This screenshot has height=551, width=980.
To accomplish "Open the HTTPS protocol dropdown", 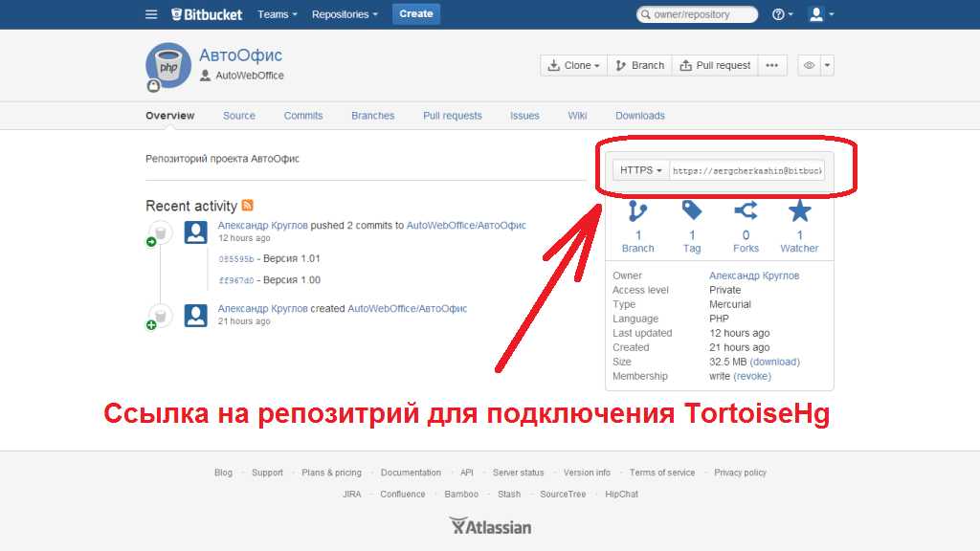I will [x=639, y=169].
